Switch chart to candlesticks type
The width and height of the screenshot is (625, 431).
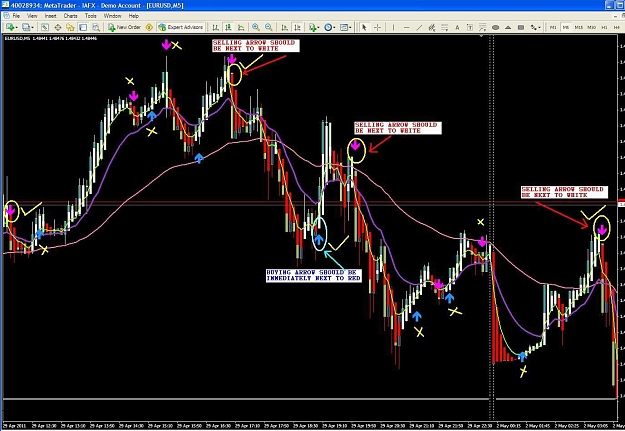coord(228,27)
